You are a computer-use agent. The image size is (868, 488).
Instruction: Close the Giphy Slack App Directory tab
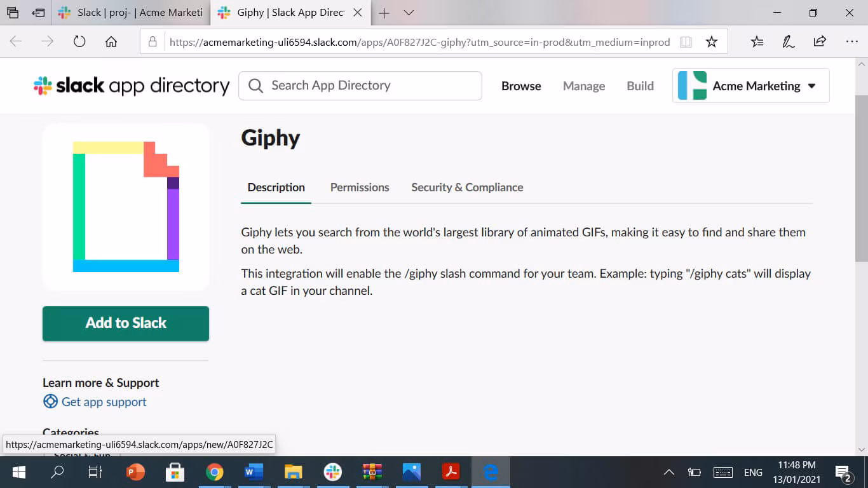coord(358,13)
